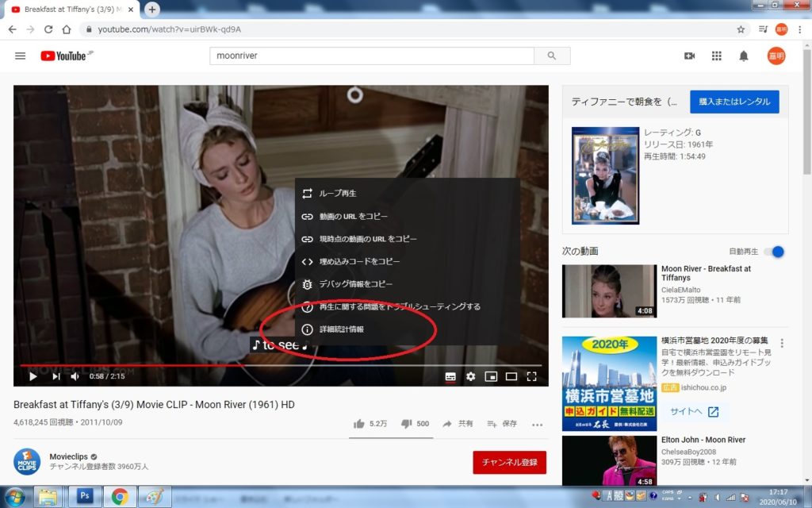Click the thumbs up like button
Screen dimensions: 812x508
(x=359, y=424)
